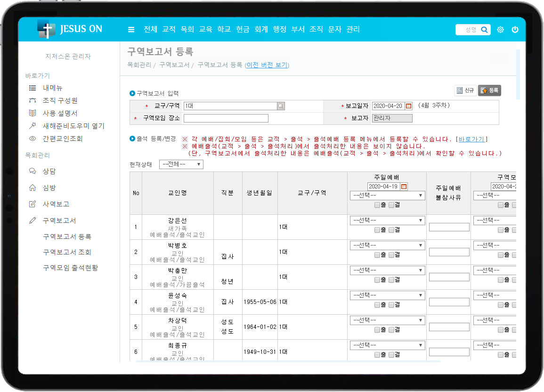
Task: Click the 교구/구역 lookup search icon
Action: (x=281, y=106)
